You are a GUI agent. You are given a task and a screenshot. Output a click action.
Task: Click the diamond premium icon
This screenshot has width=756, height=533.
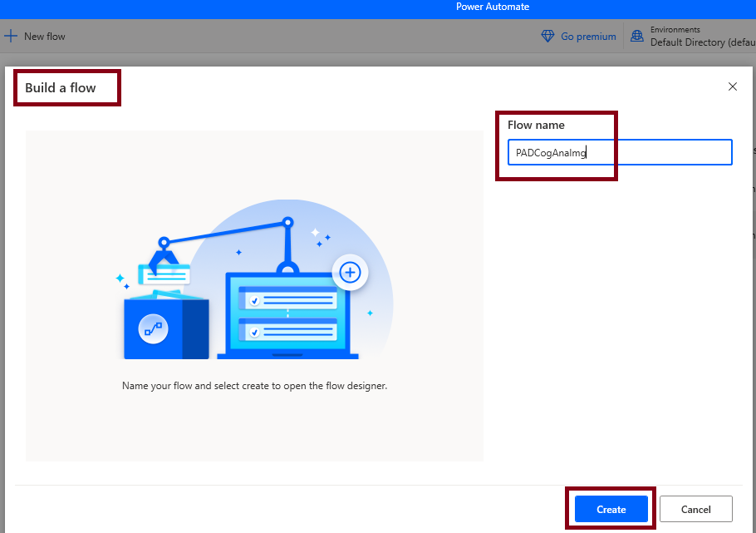[x=547, y=37]
